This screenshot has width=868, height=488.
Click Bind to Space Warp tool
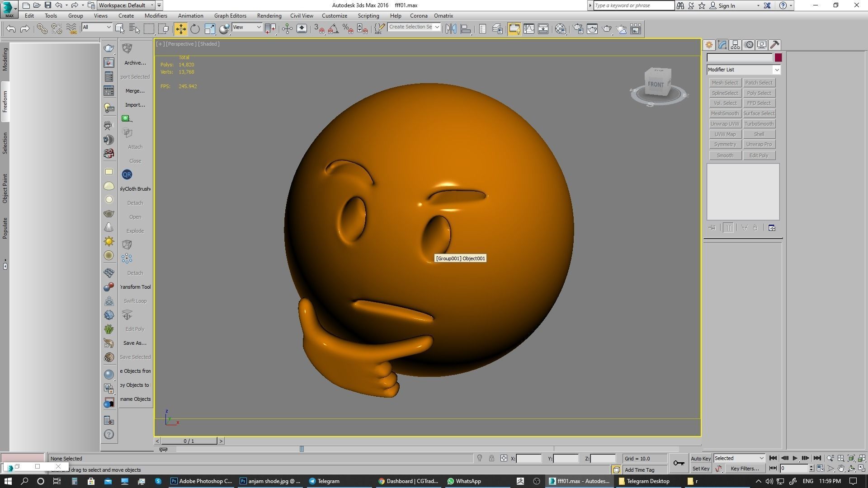[x=71, y=29]
